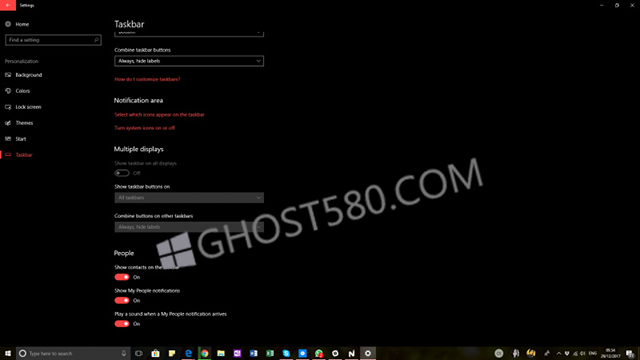Toggle Show My People notifications
The width and height of the screenshot is (640, 360).
122,300
